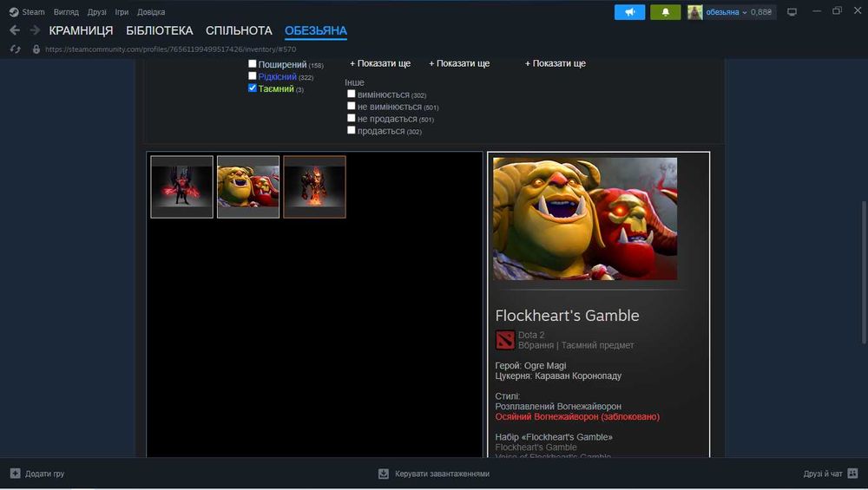Enable вимінюється filter checkbox
868x490 pixels.
(x=351, y=94)
